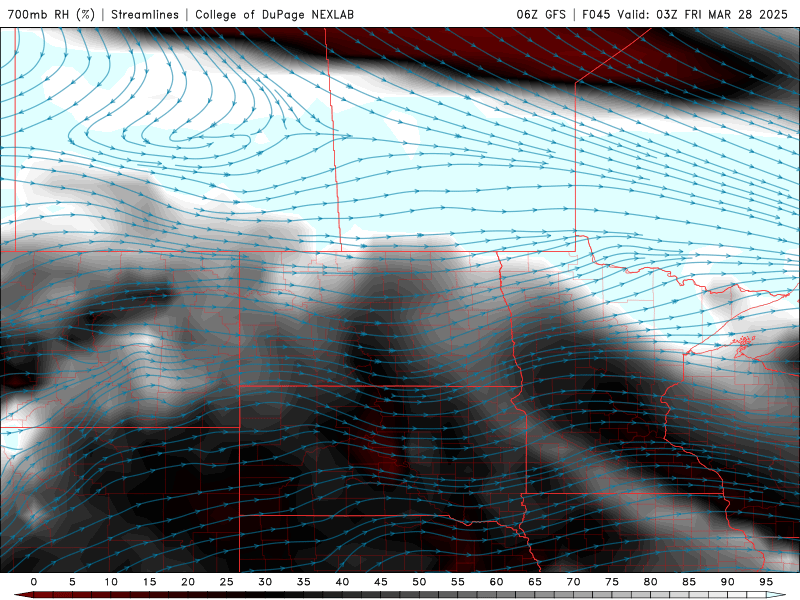Image resolution: width=800 pixels, height=600 pixels.
Task: Click the 70 label on the RH scale
Action: tap(573, 582)
